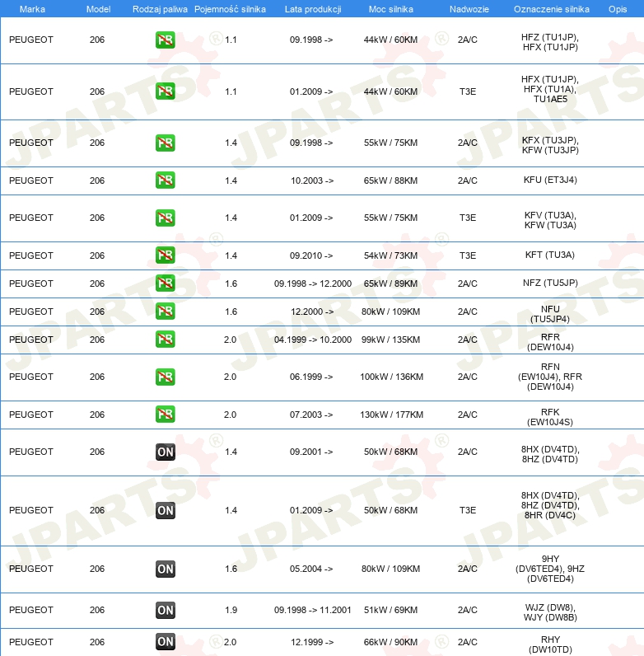Click model 206 in the 8HR (DV4C) row
The image size is (644, 656).
coord(97,510)
